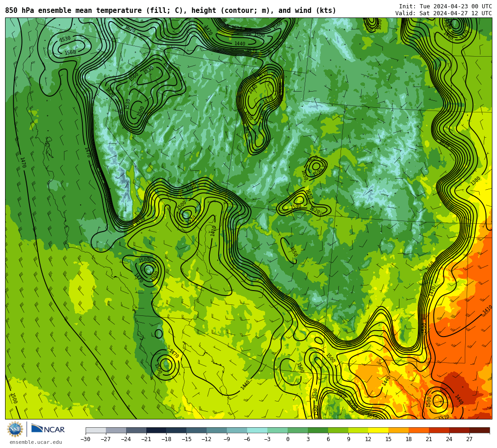Open the ensemble.ucar.edu site text
This screenshot has height=448, width=497.
click(x=35, y=442)
